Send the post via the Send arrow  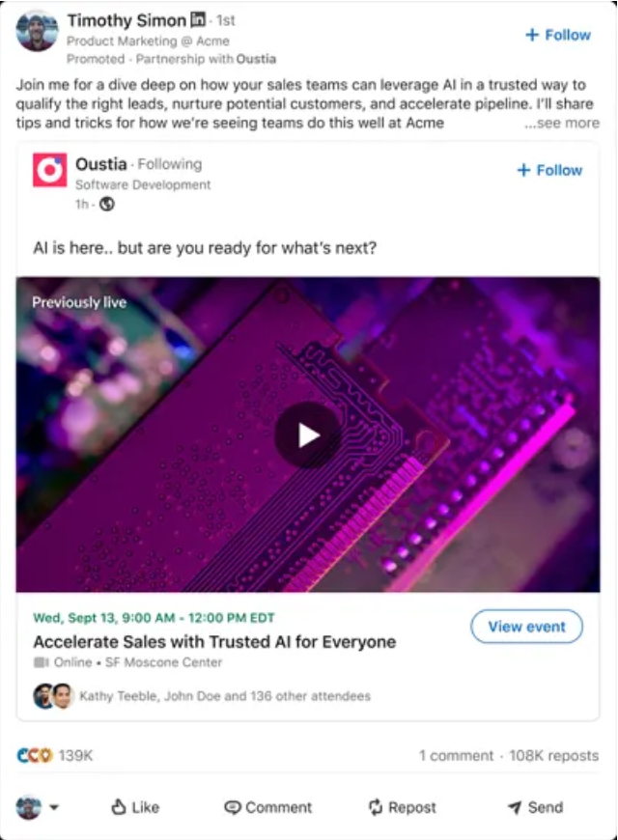[535, 807]
